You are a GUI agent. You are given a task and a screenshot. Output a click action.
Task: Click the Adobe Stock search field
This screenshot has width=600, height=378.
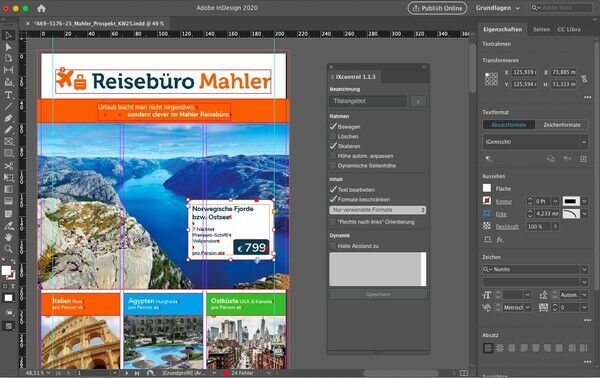(560, 8)
